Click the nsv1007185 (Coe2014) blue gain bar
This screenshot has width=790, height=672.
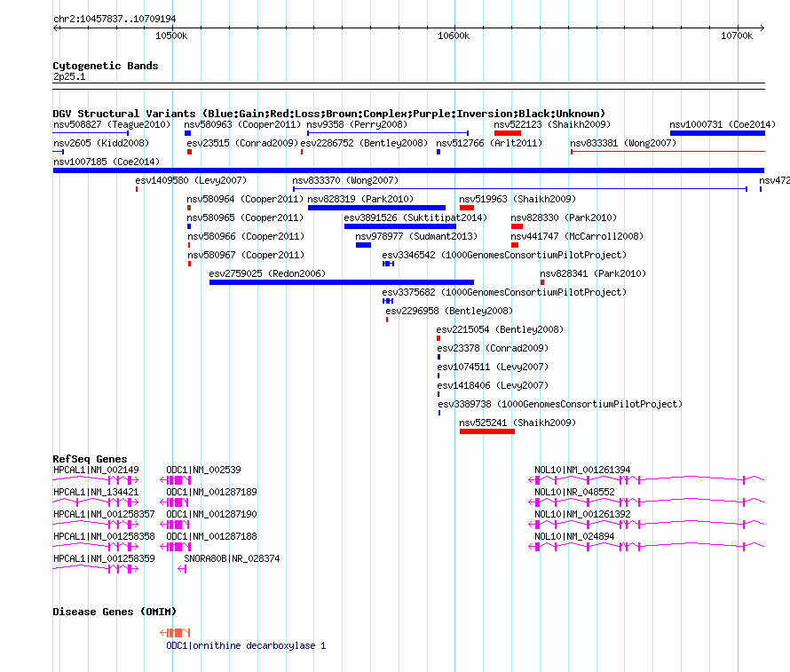coord(408,170)
